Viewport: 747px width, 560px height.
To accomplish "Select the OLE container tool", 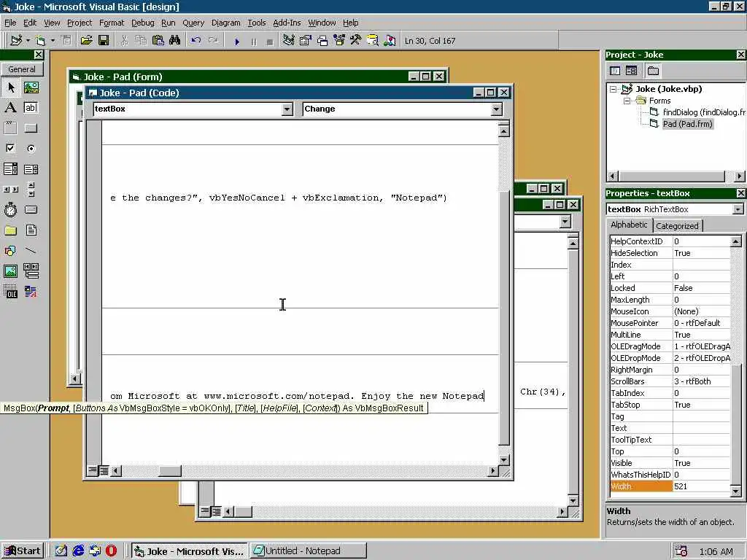I will pyautogui.click(x=10, y=292).
